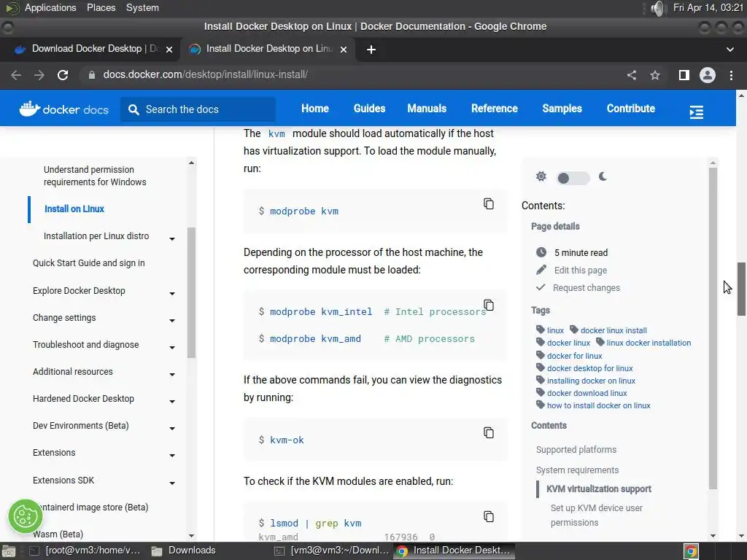Screen dimensions: 747x560
Task: Expand Explore Docker Desktop section
Action: [x=172, y=293]
